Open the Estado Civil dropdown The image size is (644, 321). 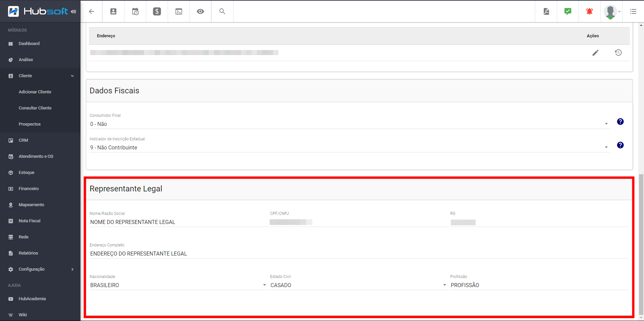tap(358, 285)
